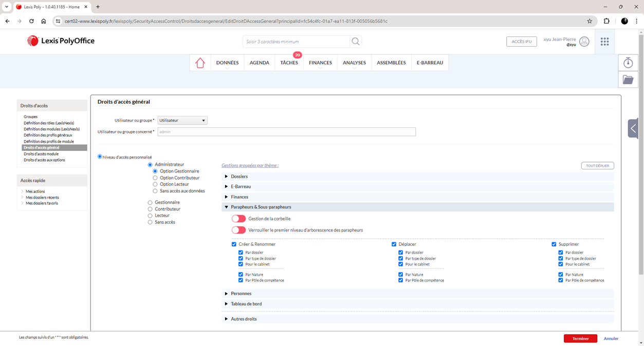Toggle Gestion de la corbeille switch
Viewport: 644px width, 346px height.
[x=238, y=219]
